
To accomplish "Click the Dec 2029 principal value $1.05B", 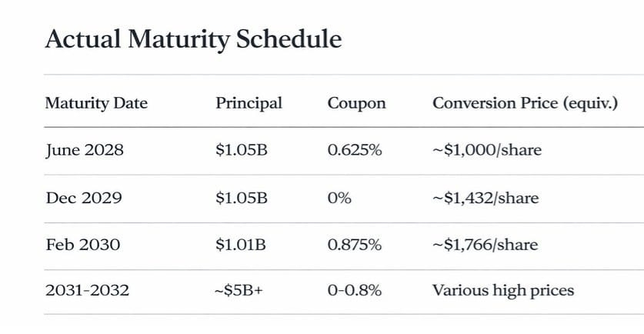I will (242, 199).
